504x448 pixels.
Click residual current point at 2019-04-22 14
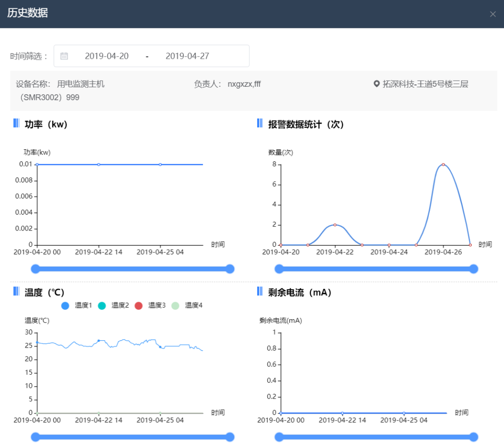(343, 413)
